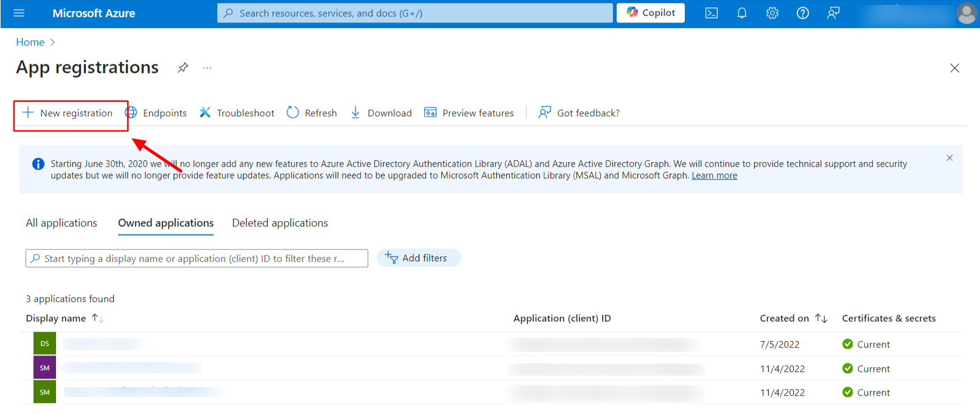Click the display name filter box
The width and height of the screenshot is (980, 414).
tap(197, 258)
